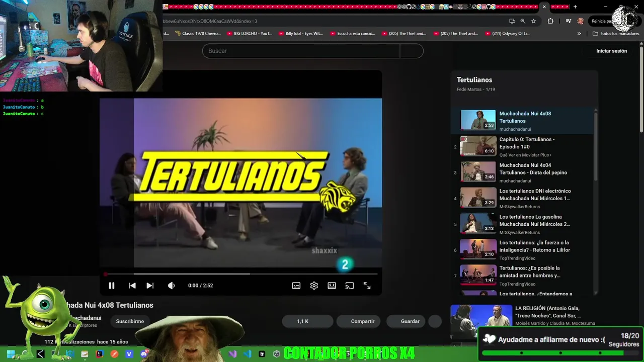Open the media controls icon

569,21
